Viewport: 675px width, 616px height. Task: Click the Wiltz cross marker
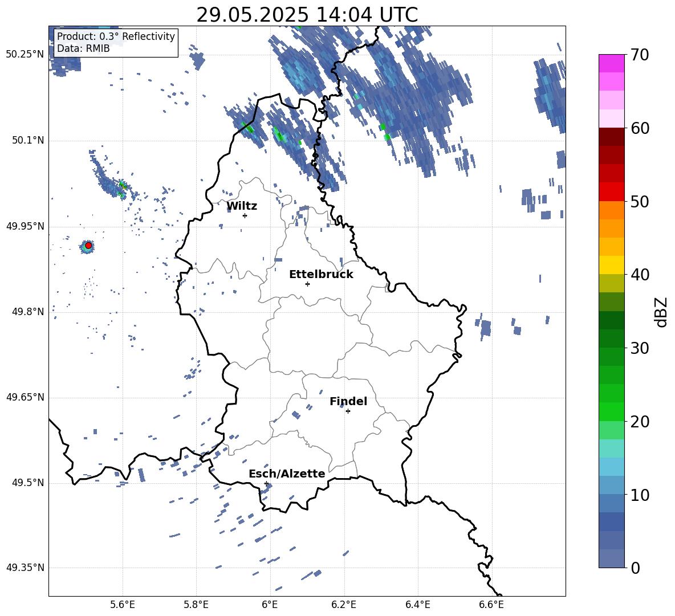[245, 215]
